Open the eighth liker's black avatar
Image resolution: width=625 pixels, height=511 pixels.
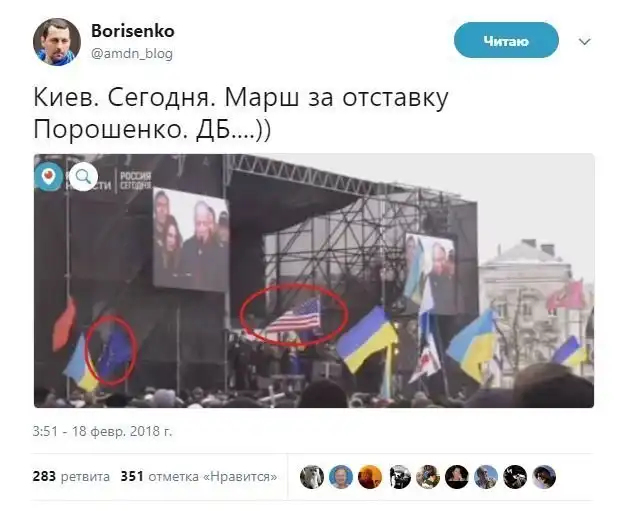515,477
